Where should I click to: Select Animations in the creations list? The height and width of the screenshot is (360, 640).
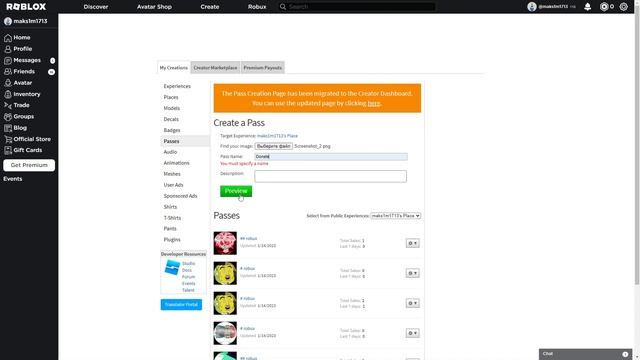(x=176, y=163)
